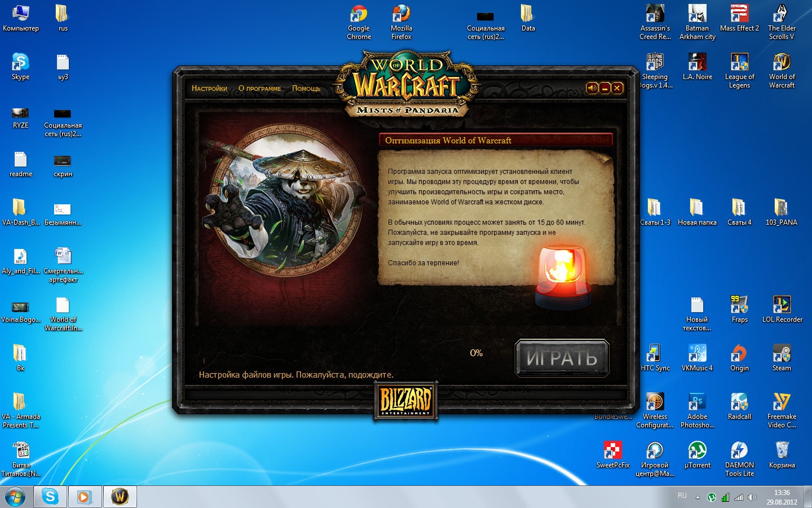Open the Помощь menu in the launcher
This screenshot has width=812, height=508.
[306, 89]
